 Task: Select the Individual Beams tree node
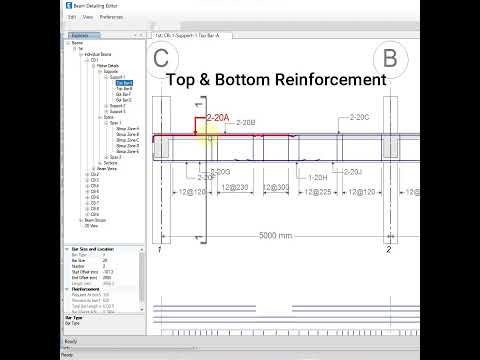[98, 54]
